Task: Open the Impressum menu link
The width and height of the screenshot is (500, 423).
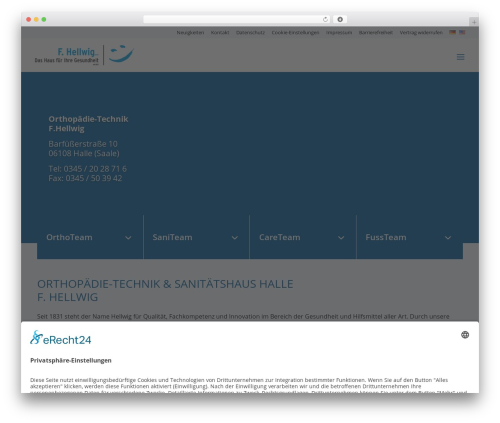Action: (339, 32)
